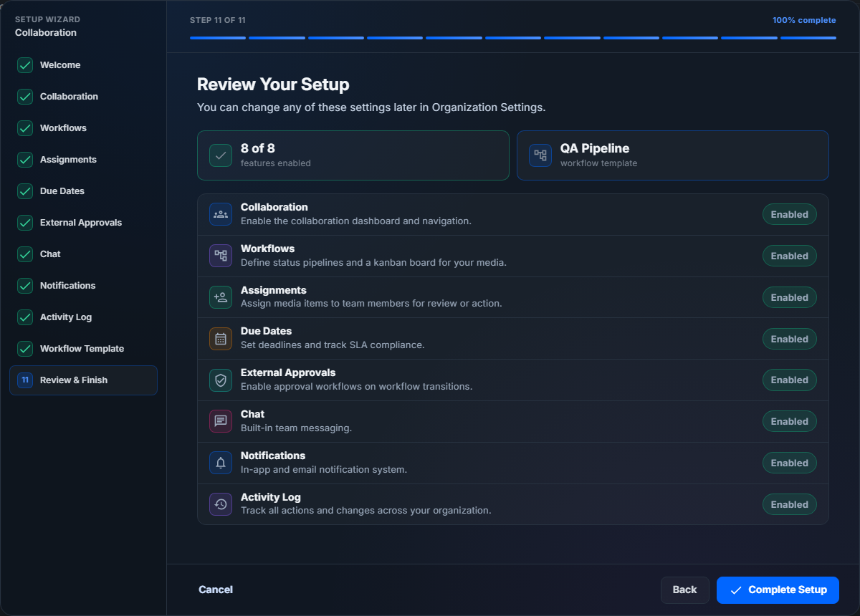Click the Due Dates calendar icon
The image size is (860, 616).
[x=221, y=339]
